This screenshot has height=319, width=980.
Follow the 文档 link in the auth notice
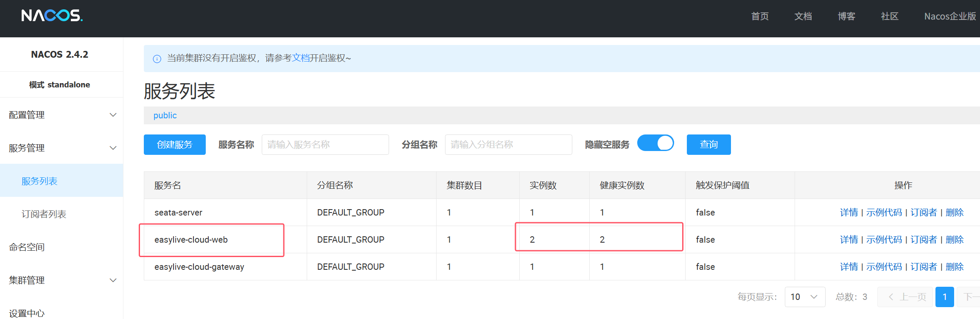(x=301, y=58)
